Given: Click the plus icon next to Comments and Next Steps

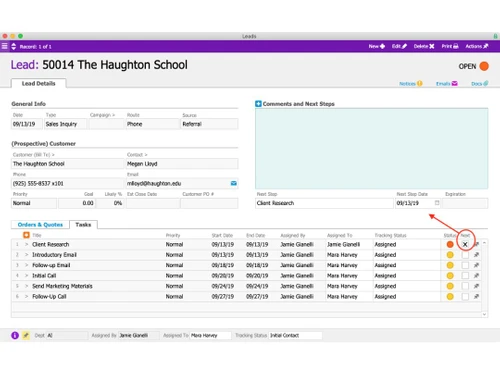Looking at the screenshot, I should point(258,104).
